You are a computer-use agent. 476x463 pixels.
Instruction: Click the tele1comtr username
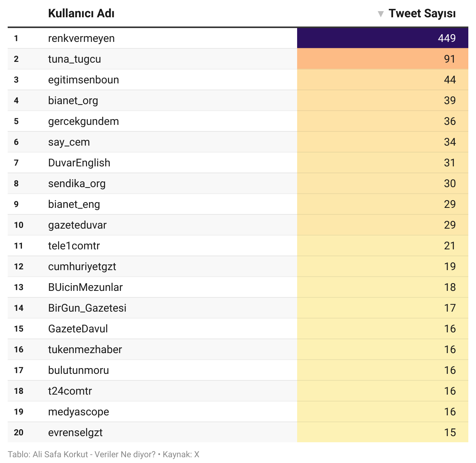[x=74, y=246]
